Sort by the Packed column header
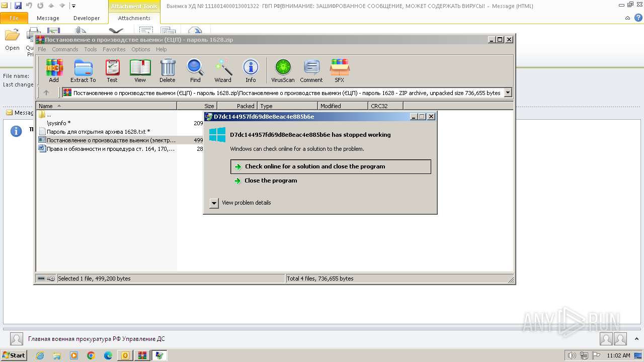Screen dimensions: 644x362 [237, 106]
